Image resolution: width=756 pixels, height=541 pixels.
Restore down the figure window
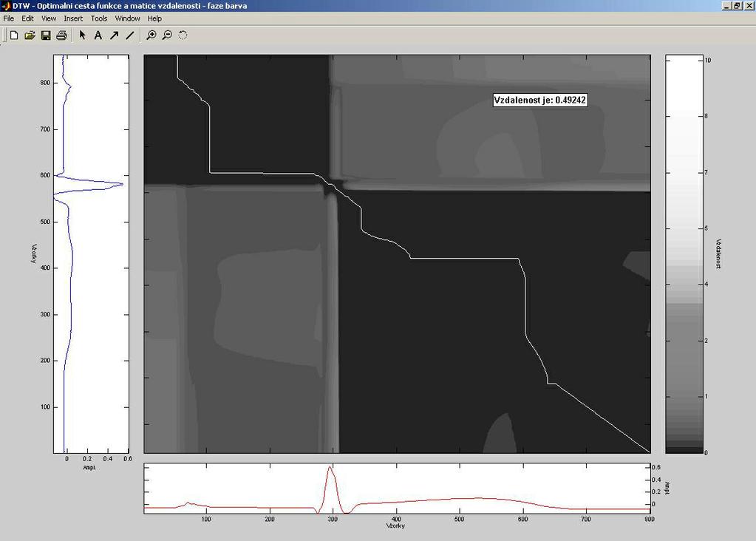point(738,6)
